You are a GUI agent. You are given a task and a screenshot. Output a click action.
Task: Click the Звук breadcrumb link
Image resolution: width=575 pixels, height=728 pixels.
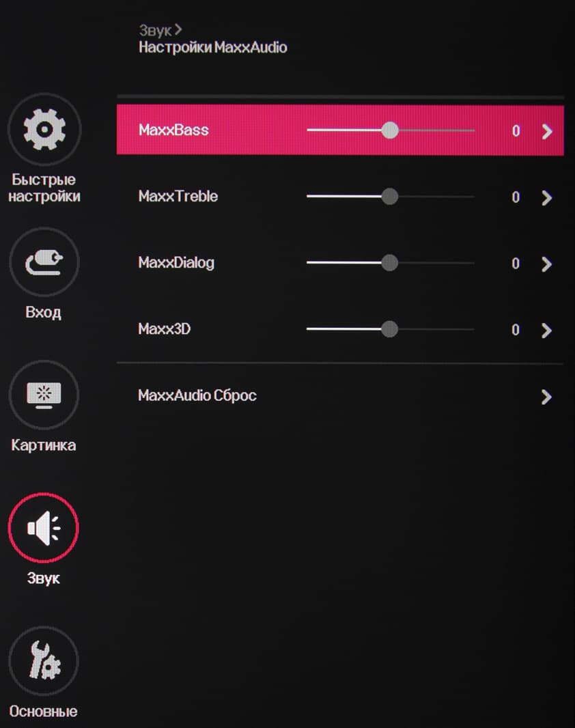click(x=156, y=31)
